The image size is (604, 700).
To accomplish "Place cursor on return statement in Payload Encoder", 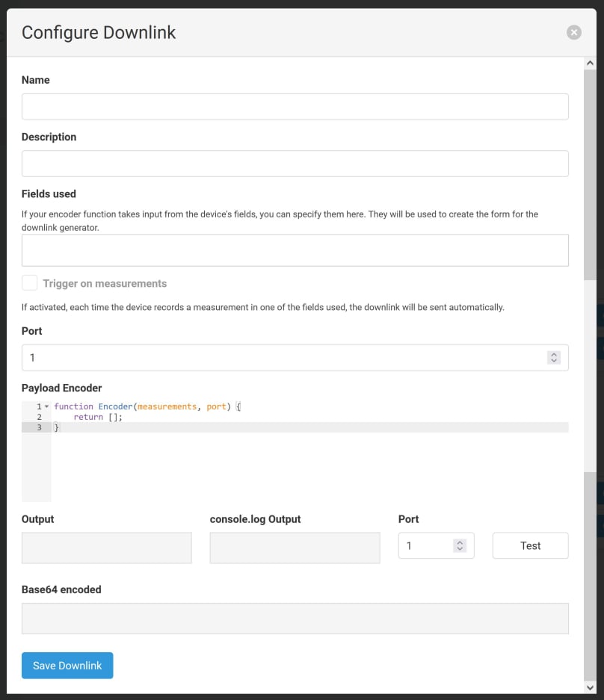I will click(97, 417).
